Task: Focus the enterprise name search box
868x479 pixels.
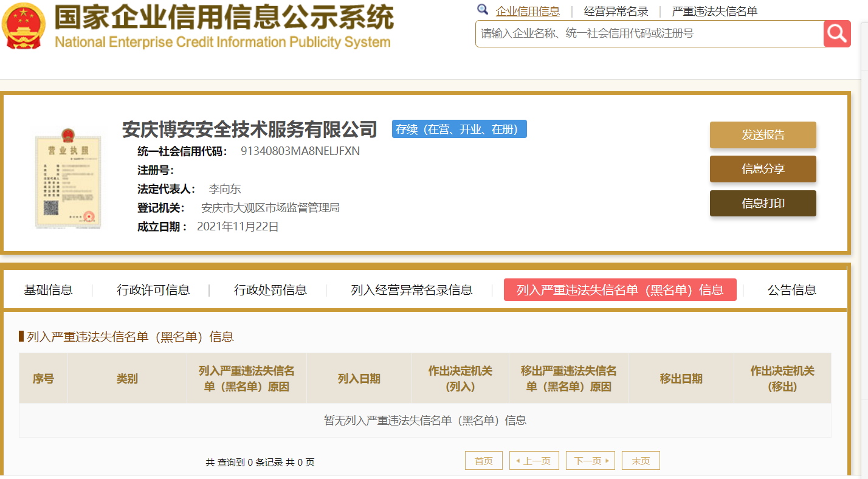Action: click(649, 33)
